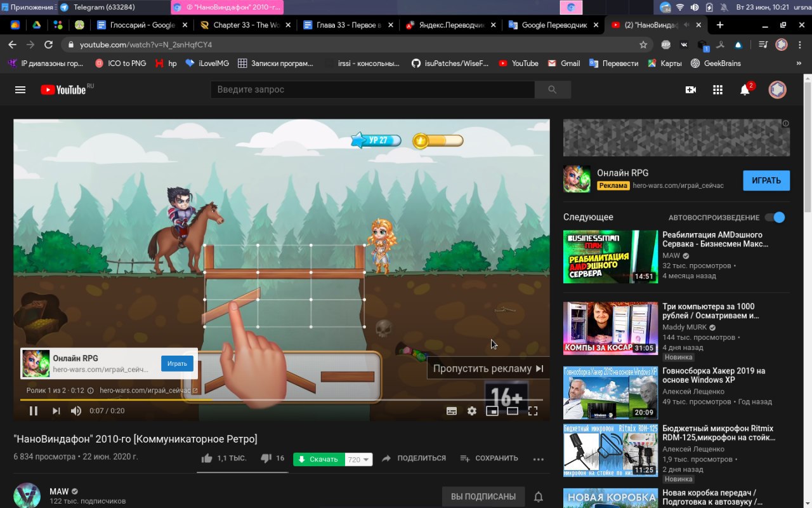Click the search magnifier button
The width and height of the screenshot is (812, 508).
coord(553,90)
